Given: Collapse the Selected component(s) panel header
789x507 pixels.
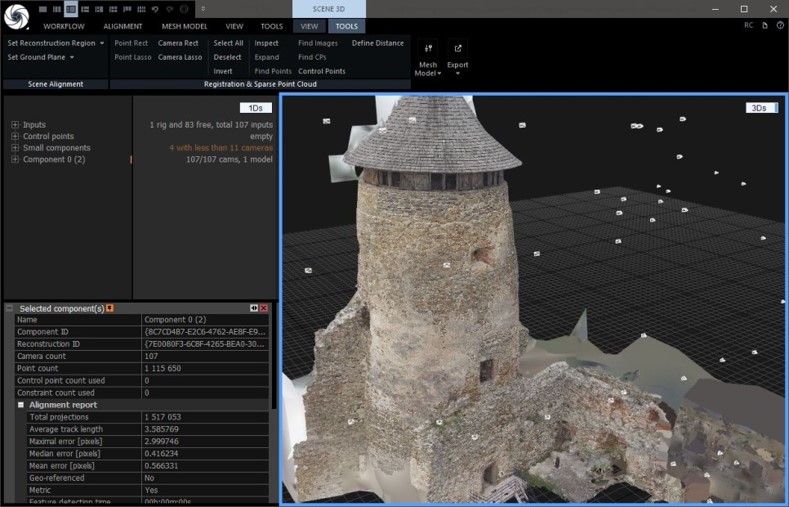Looking at the screenshot, I should [x=9, y=308].
